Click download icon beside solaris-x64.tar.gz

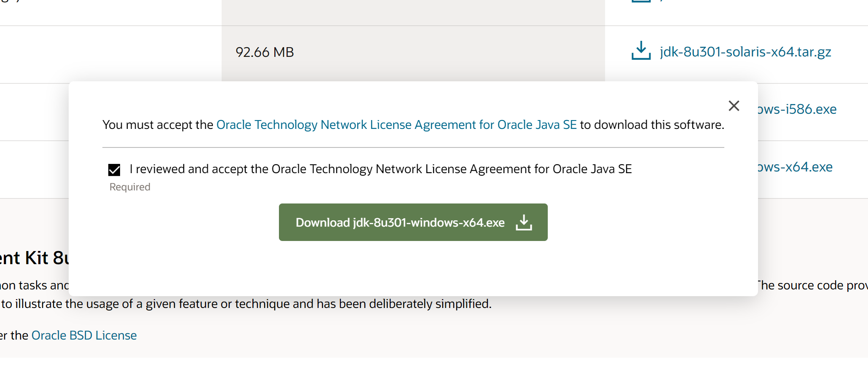(641, 51)
